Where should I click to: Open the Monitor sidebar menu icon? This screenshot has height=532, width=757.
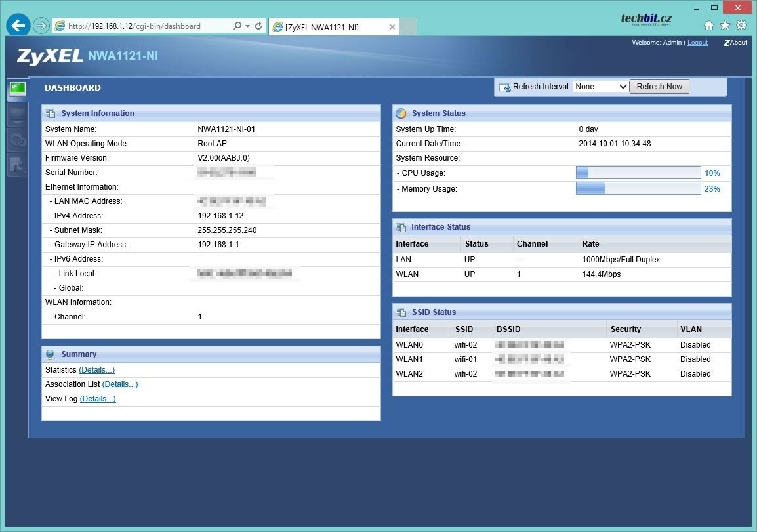17,115
